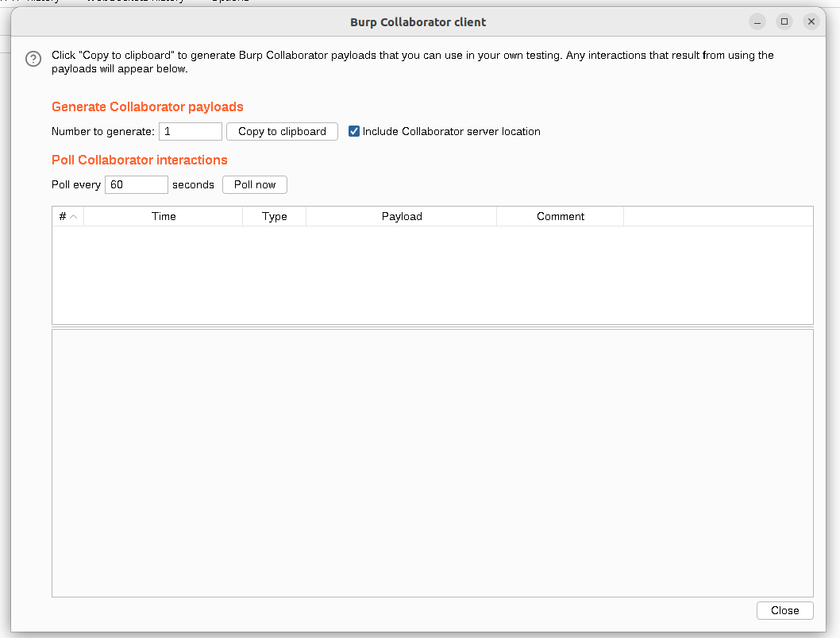The height and width of the screenshot is (638, 840).
Task: Sort by the Comment column header
Action: (561, 217)
